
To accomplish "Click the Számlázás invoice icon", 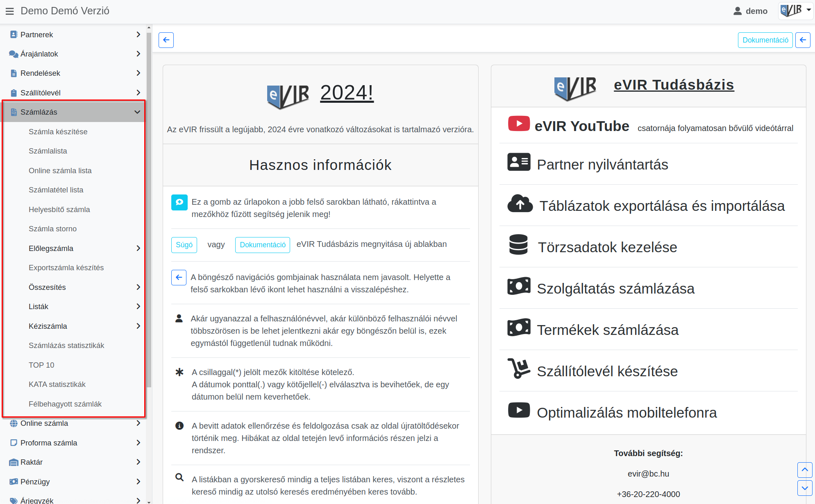I will [14, 112].
